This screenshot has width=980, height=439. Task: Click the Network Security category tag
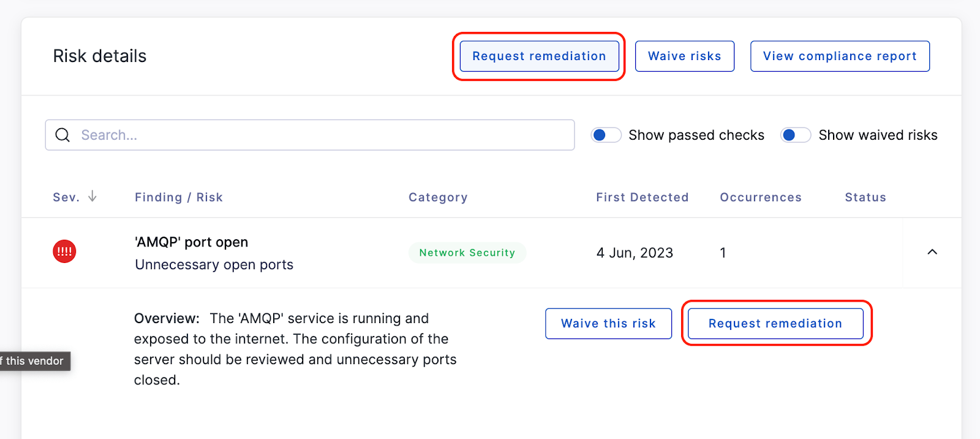(x=467, y=253)
